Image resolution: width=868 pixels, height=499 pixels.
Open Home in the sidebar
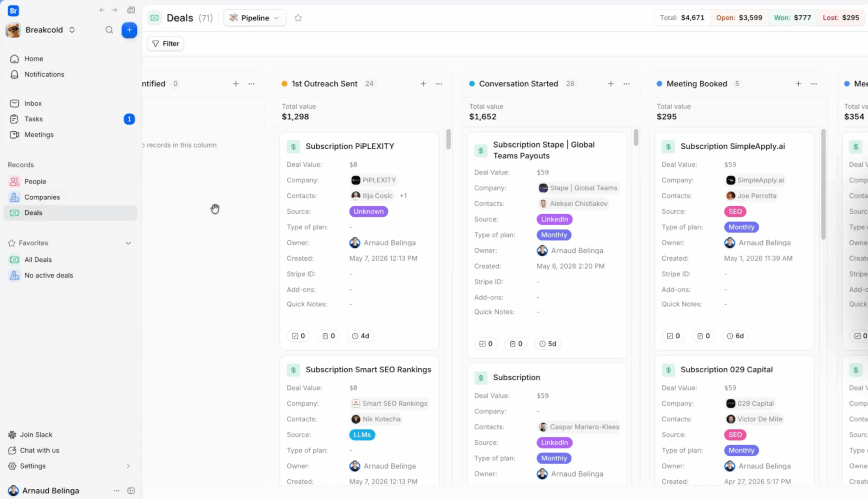tap(70, 59)
